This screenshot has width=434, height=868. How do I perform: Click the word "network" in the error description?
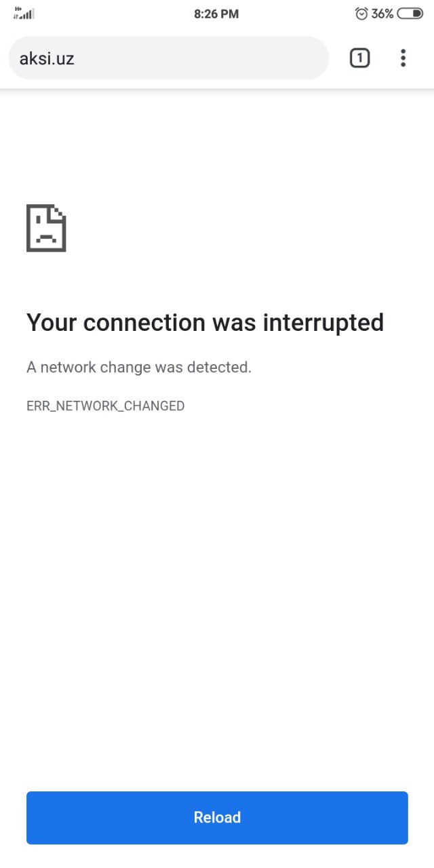pyautogui.click(x=68, y=368)
